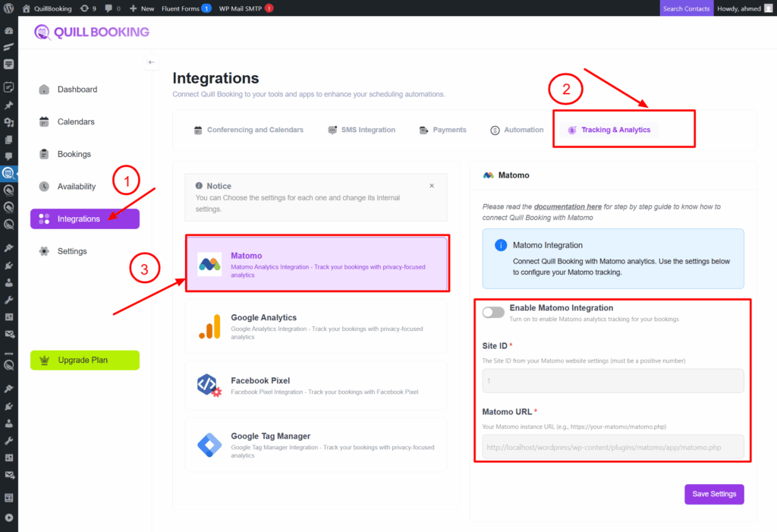Click the comments bubble icon in admin bar
The image size is (777, 532).
tap(110, 8)
